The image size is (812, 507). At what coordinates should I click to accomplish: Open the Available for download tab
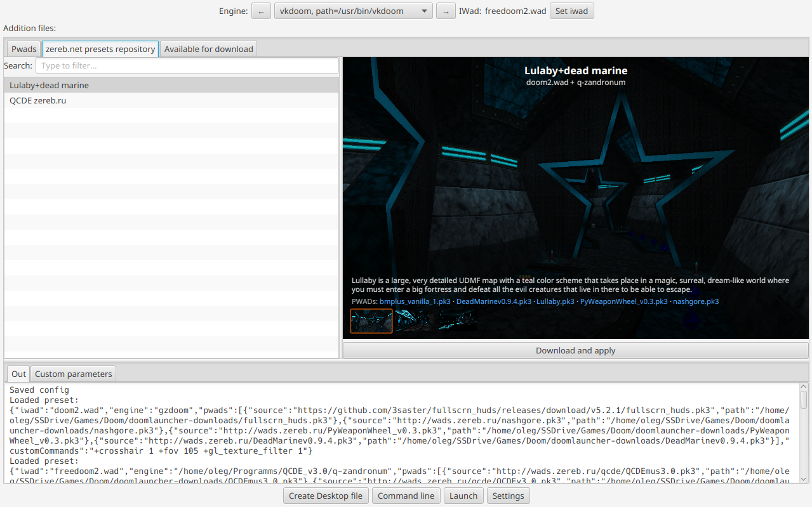click(208, 49)
